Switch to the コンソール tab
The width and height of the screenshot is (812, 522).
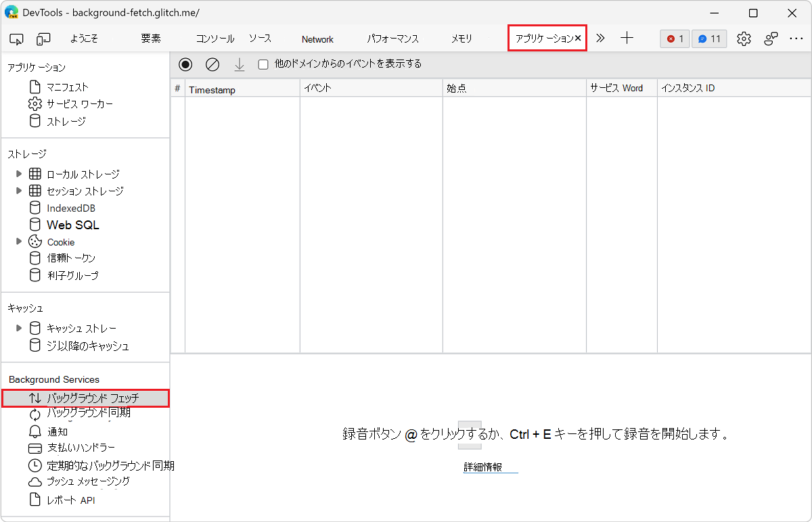(215, 39)
